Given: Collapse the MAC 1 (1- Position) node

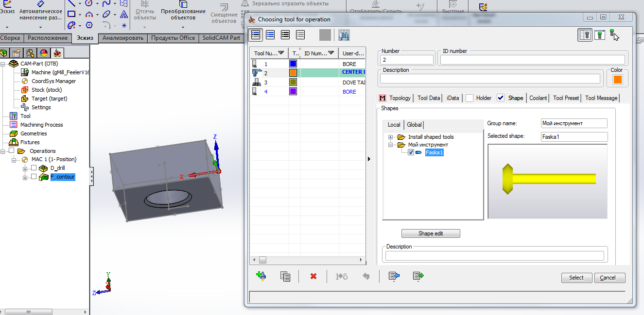Looking at the screenshot, I should [x=15, y=160].
